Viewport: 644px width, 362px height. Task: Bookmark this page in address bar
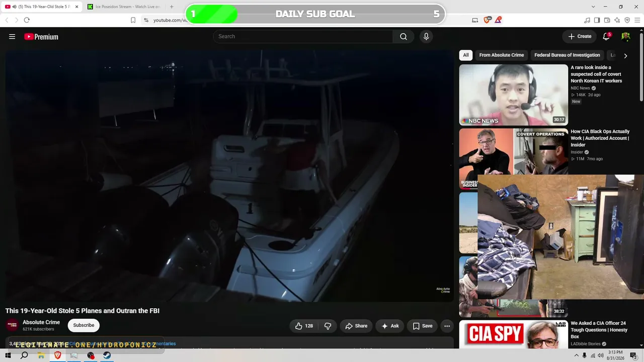[133, 20]
